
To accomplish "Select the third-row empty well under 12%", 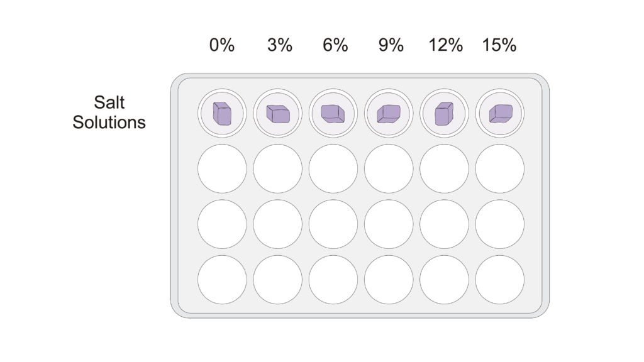I will [x=444, y=224].
